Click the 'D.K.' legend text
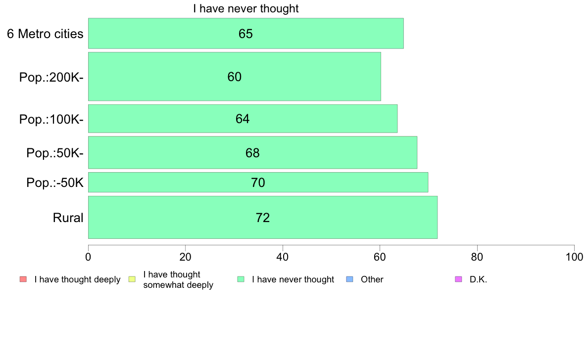Screen dimensions: 588x364 coord(478,279)
